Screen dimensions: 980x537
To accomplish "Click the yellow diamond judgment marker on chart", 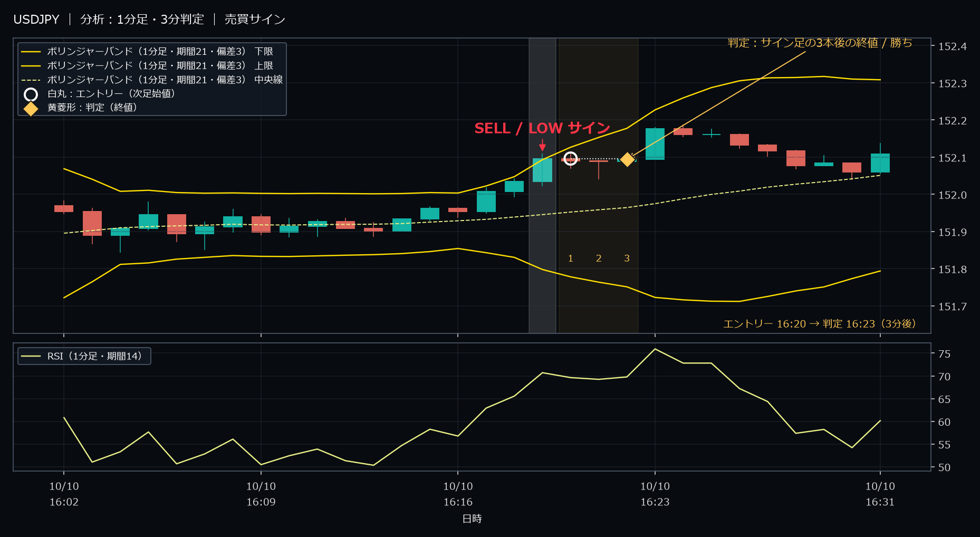I will 627,159.
